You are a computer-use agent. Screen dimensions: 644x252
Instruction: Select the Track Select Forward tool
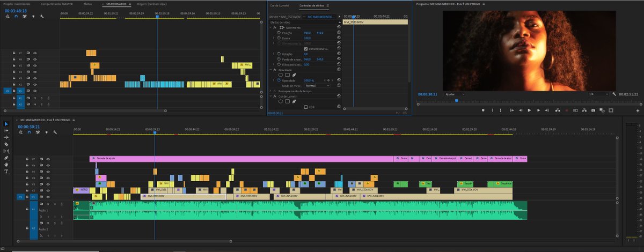coord(6,130)
